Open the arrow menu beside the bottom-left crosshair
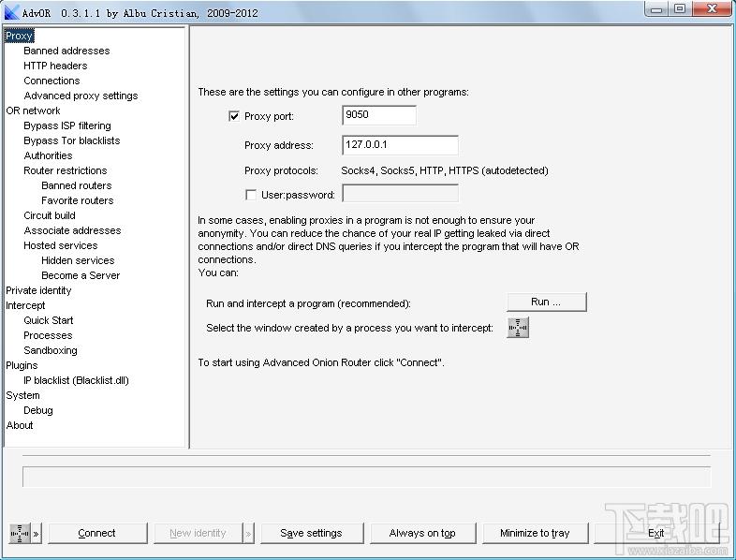 (x=37, y=534)
